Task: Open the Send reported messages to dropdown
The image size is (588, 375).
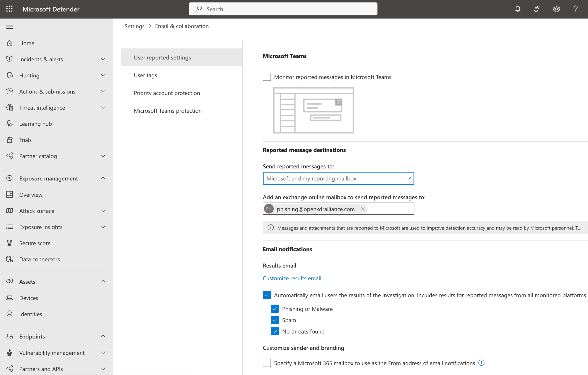Action: pos(408,178)
